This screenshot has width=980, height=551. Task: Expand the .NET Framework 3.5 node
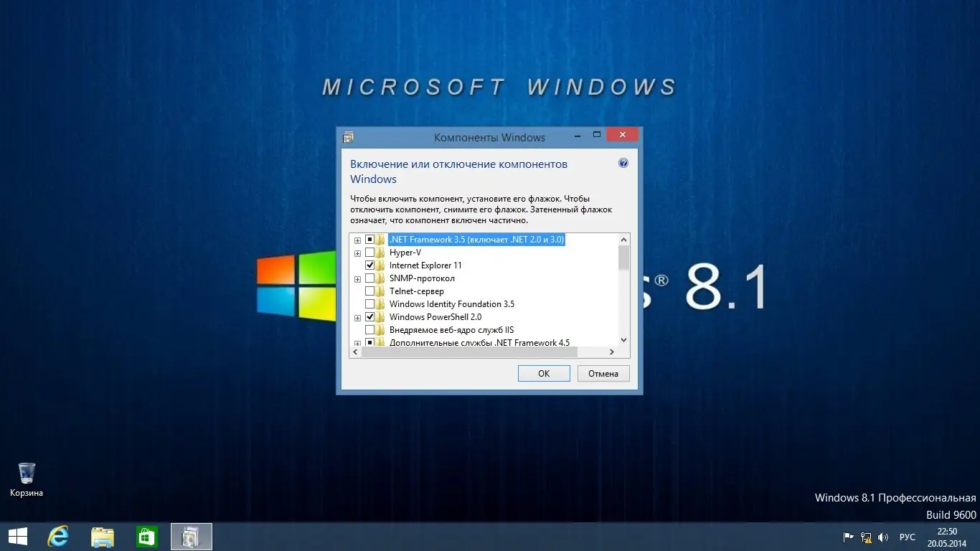[x=358, y=240]
